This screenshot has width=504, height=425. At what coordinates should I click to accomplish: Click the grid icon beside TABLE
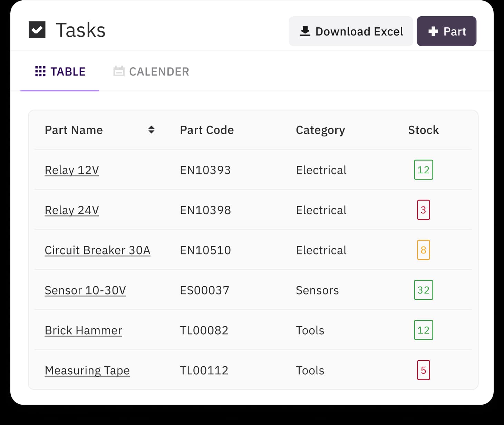40,71
